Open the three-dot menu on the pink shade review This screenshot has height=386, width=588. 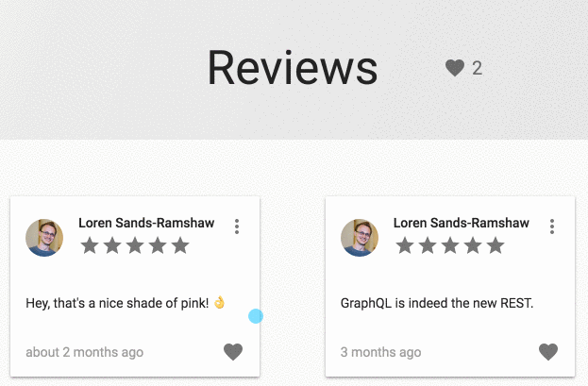[x=237, y=227]
